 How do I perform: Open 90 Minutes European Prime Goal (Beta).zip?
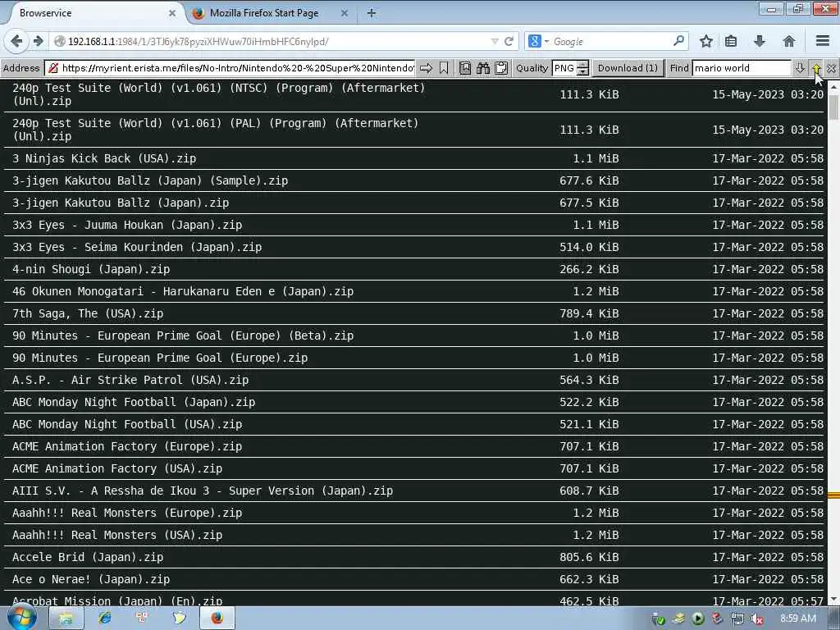(x=183, y=336)
